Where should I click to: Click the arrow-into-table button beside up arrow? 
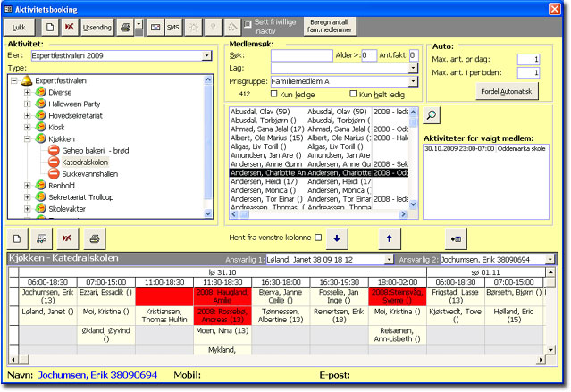tap(456, 238)
